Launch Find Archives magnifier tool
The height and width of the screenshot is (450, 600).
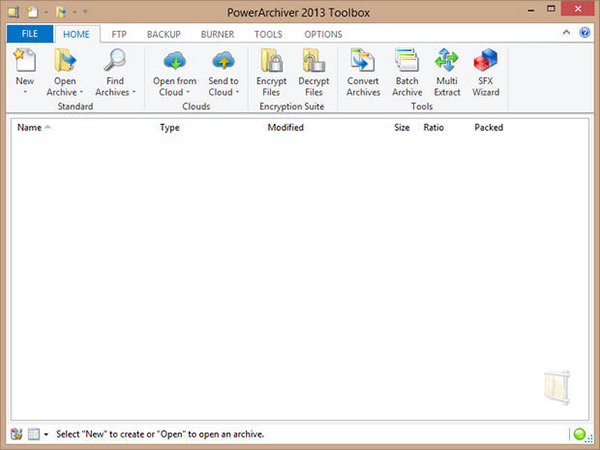pyautogui.click(x=115, y=60)
